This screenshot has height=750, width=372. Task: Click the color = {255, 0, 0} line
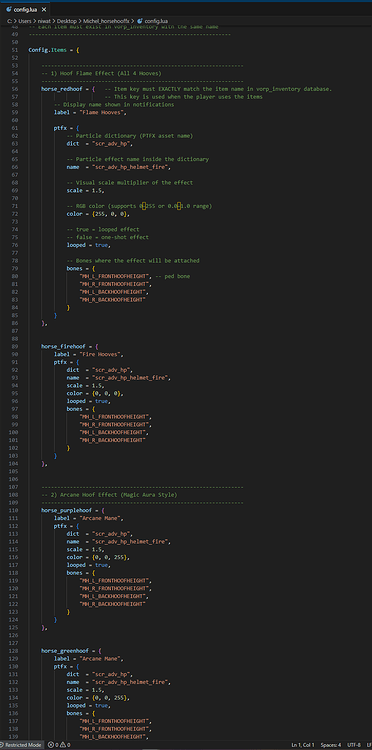(98, 214)
